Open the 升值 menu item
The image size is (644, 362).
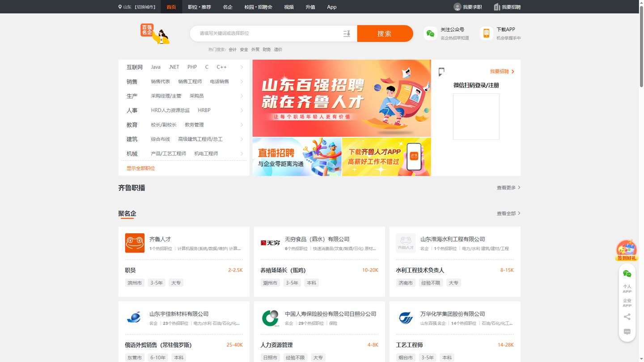310,7
